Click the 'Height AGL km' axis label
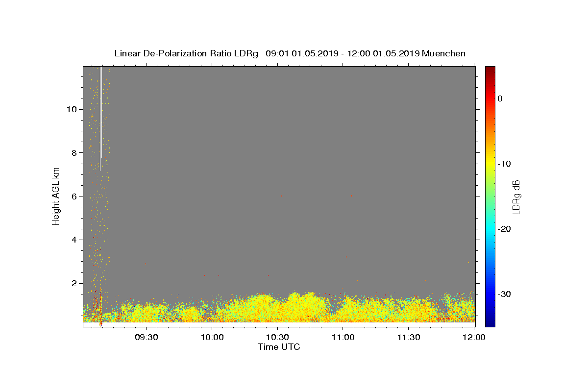The image size is (588, 392). click(56, 196)
